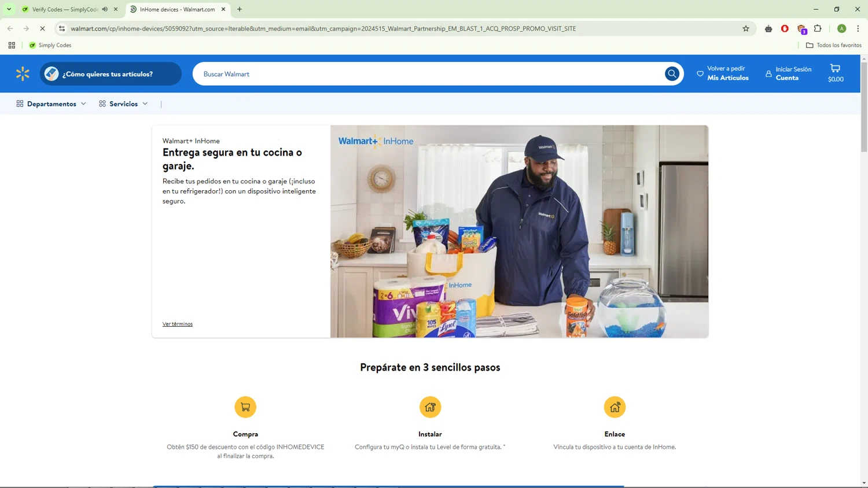Stop loading the page
Image resolution: width=868 pixels, height=488 pixels.
tap(42, 28)
